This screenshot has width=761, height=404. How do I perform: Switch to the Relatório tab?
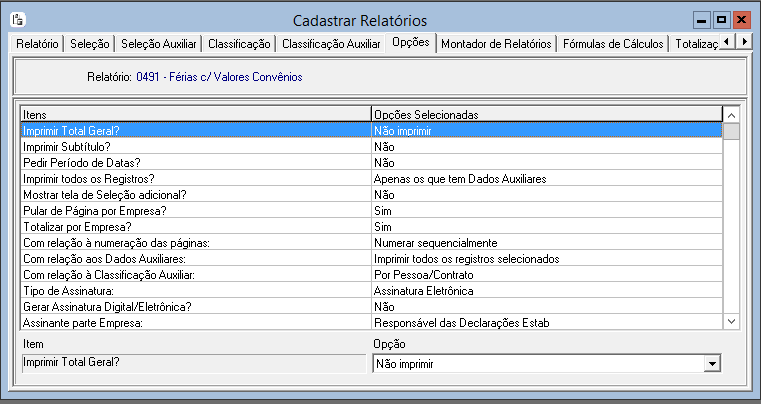(37, 44)
